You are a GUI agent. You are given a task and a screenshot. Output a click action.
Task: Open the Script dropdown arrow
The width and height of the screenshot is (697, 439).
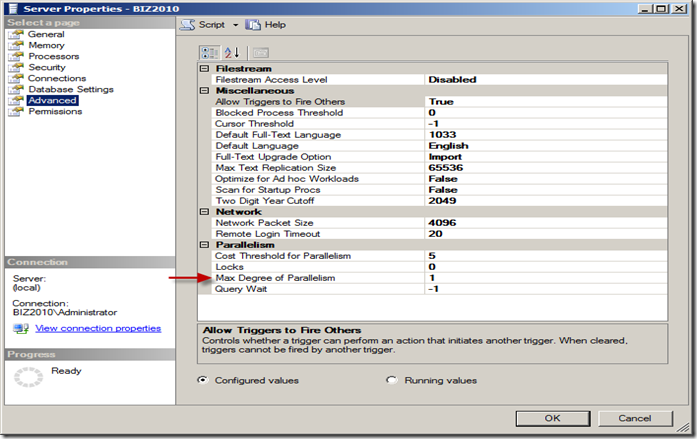(x=235, y=25)
